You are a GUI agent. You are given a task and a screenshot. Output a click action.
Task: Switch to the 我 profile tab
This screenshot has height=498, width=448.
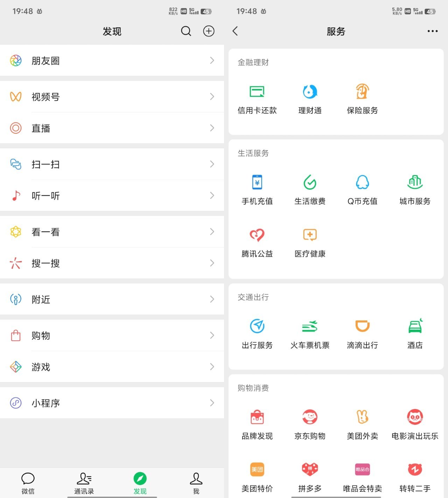196,483
